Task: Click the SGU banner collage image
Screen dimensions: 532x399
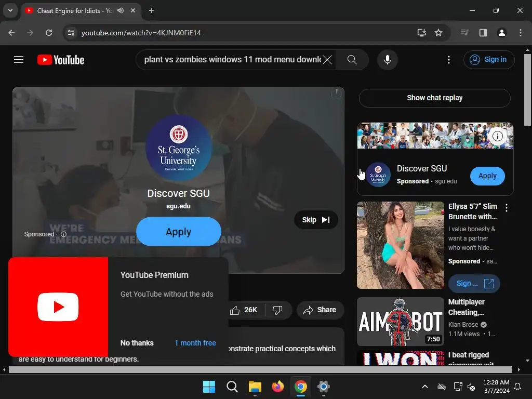Action: click(435, 136)
